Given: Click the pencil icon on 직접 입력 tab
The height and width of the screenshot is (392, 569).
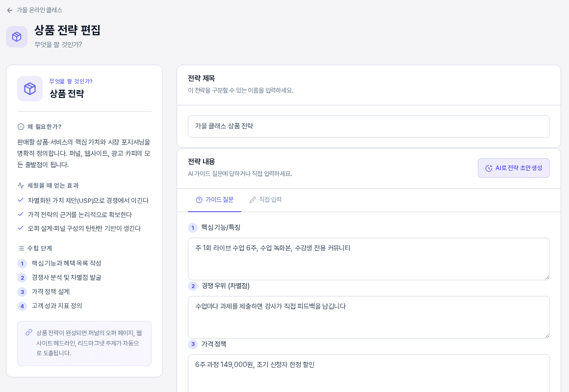Looking at the screenshot, I should 253,200.
